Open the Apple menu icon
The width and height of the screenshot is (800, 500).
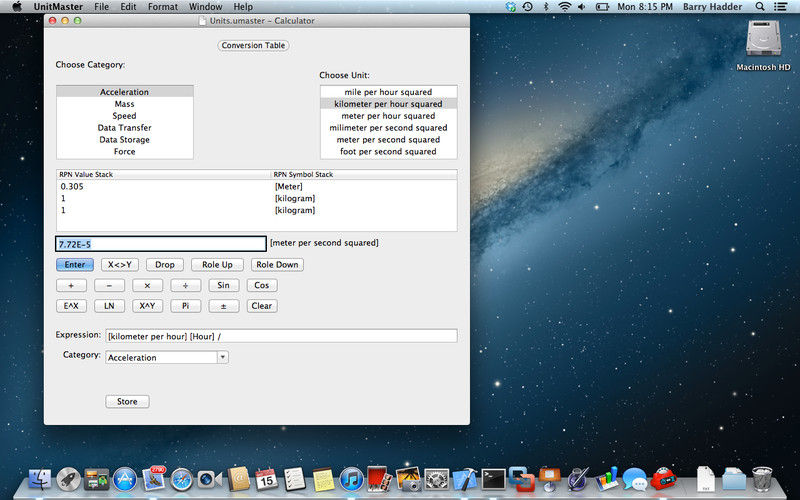click(17, 7)
